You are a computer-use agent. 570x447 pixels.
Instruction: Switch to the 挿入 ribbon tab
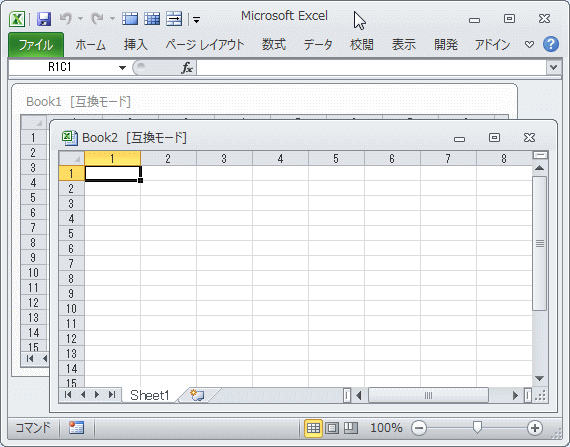[136, 45]
